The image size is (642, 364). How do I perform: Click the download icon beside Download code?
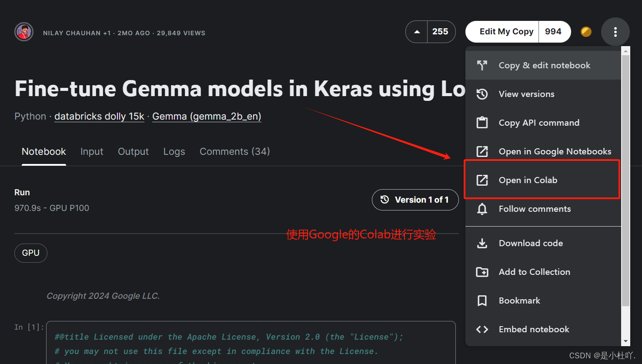click(x=482, y=243)
